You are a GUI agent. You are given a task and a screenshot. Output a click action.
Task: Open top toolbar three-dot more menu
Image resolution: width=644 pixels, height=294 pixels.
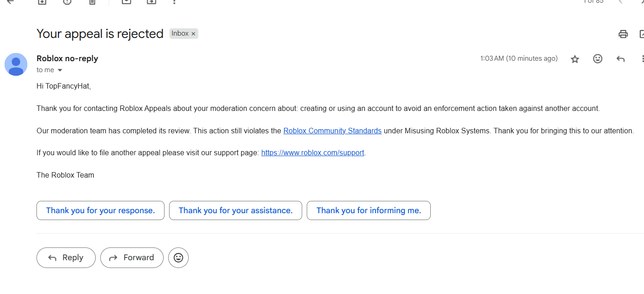point(174,1)
